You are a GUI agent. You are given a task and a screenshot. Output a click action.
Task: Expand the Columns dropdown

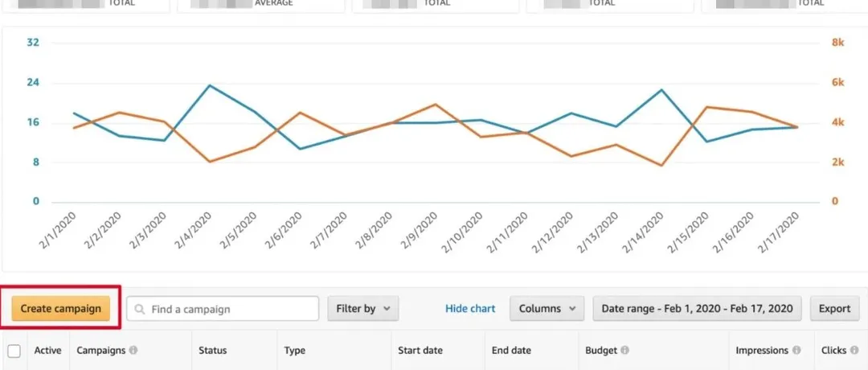[547, 309]
